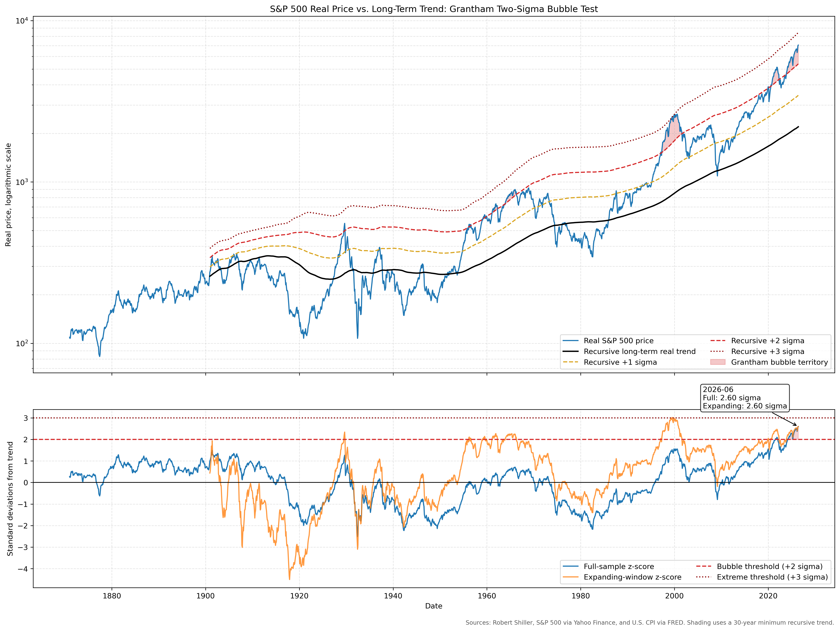Click the 10^4 tick label on upper chart

22,20
